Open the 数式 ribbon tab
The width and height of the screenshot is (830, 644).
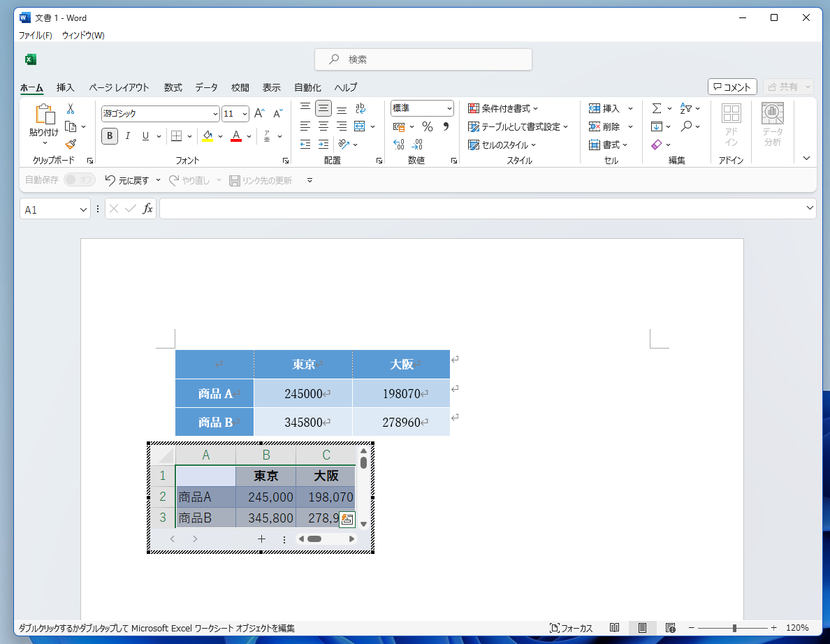(173, 87)
